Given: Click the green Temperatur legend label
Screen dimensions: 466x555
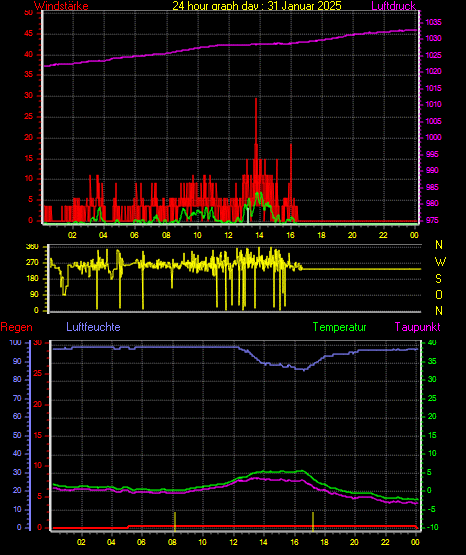Looking at the screenshot, I should point(339,327).
